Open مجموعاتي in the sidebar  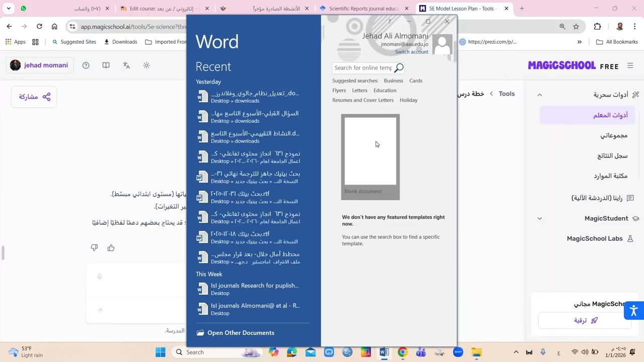(x=614, y=135)
